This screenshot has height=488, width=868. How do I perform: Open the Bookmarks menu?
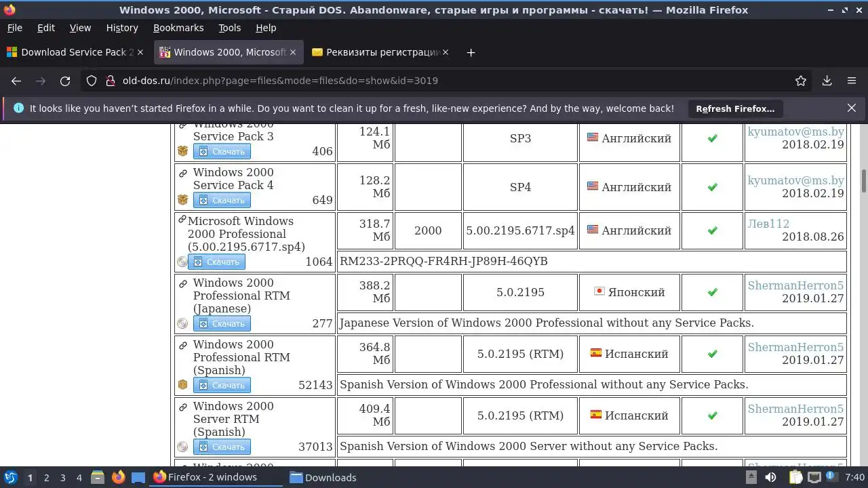point(178,28)
